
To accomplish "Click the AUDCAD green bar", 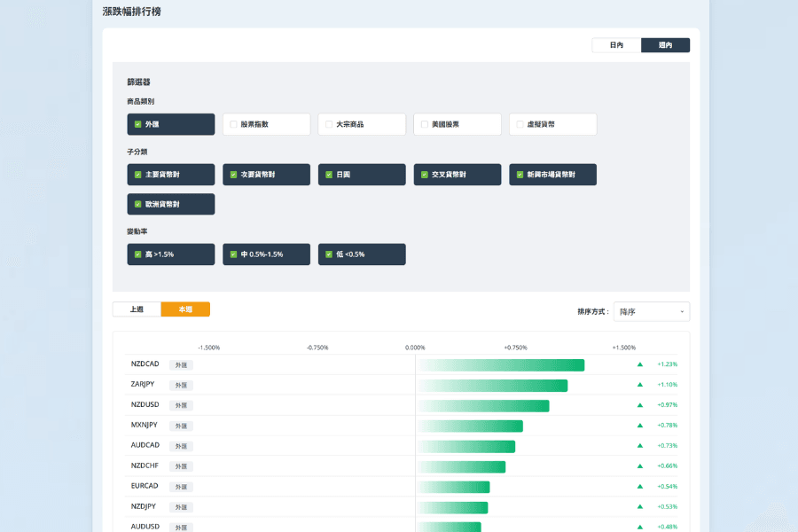I will [466, 447].
